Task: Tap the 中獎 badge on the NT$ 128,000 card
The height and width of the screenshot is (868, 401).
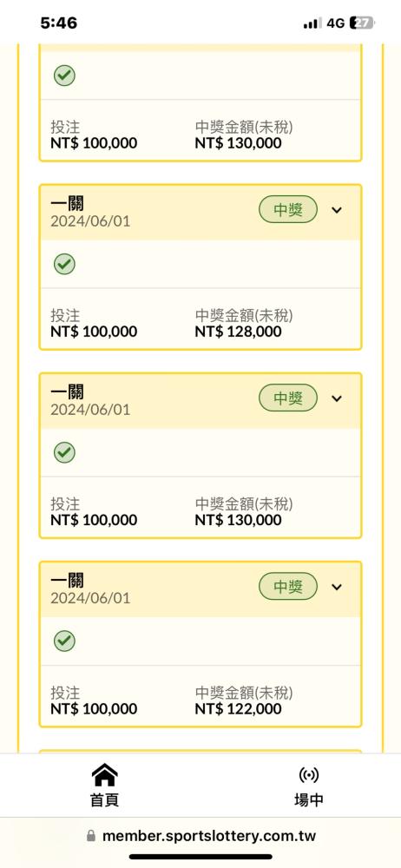Action: coord(288,210)
